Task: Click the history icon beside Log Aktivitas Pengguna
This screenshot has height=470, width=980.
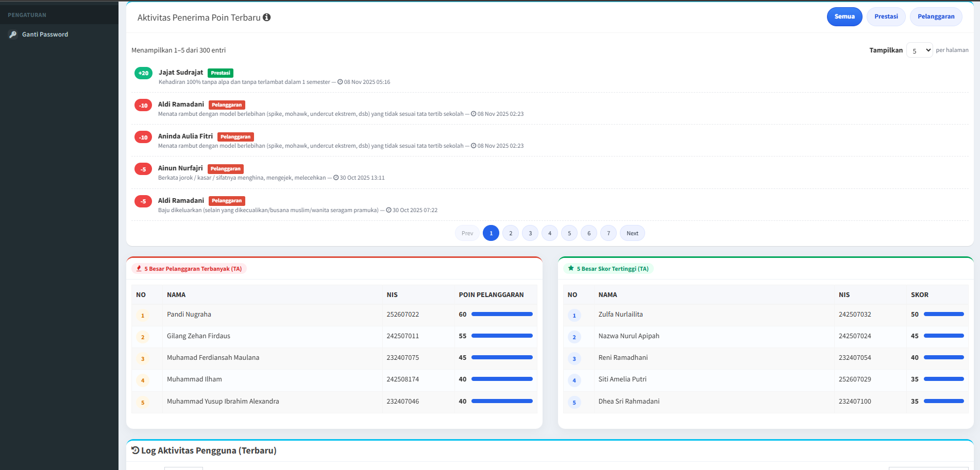Action: (136, 450)
